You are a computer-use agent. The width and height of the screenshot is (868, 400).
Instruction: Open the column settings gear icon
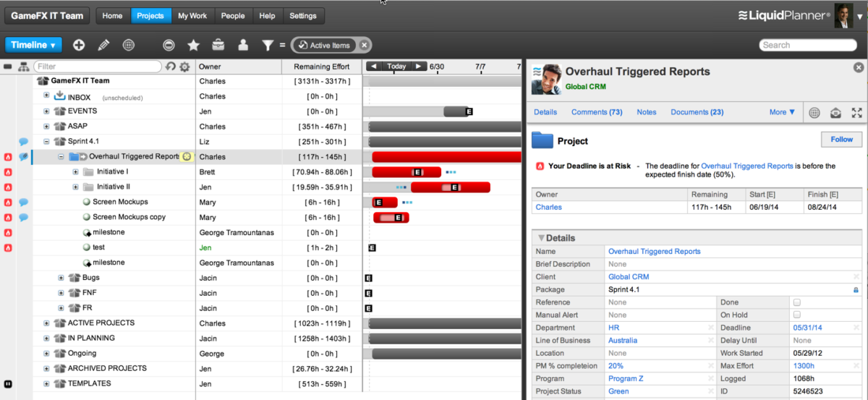[184, 67]
